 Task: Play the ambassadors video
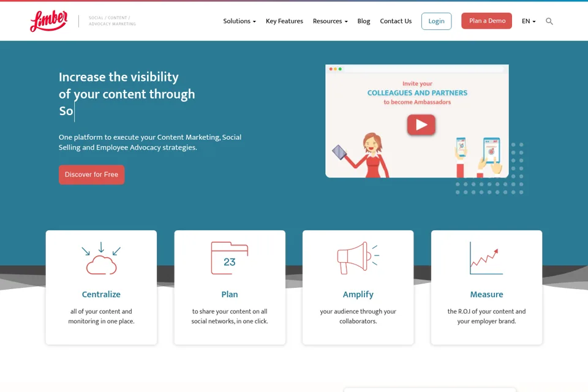pyautogui.click(x=421, y=125)
